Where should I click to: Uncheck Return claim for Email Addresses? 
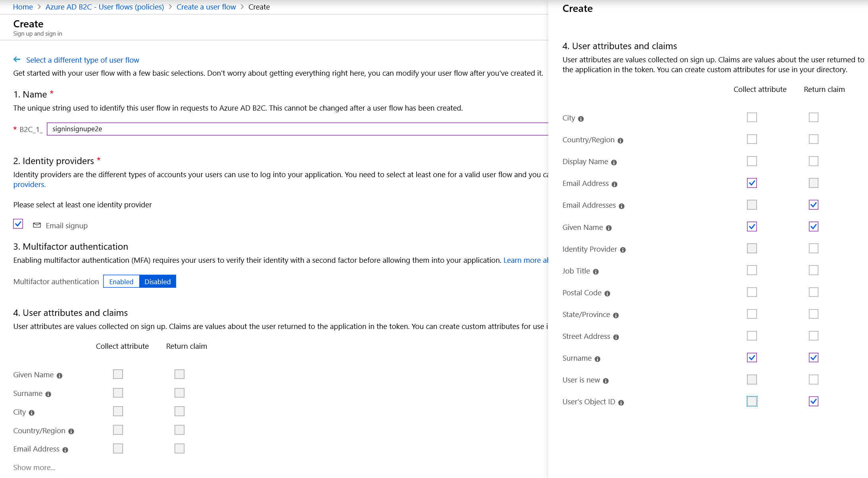click(813, 205)
